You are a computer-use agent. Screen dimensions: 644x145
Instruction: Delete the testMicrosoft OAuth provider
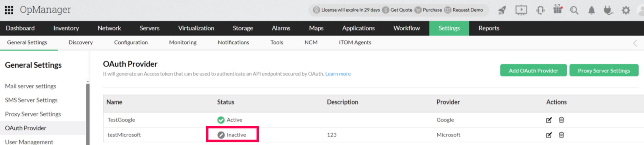(561, 135)
